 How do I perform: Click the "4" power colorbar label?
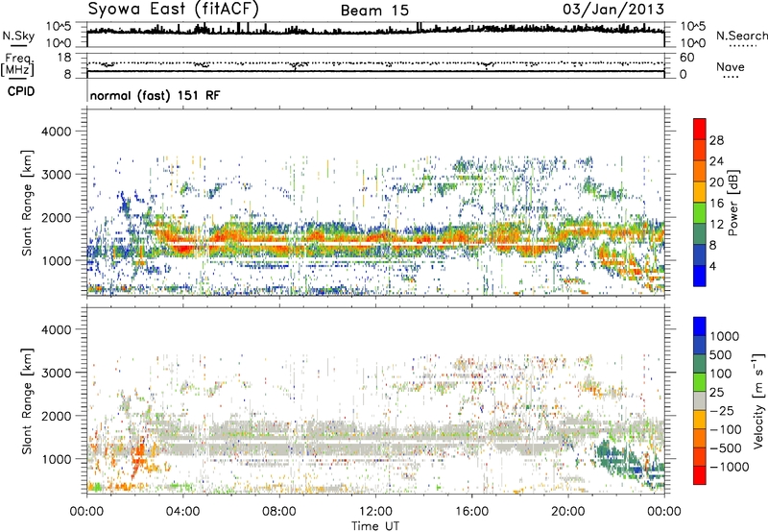coord(713,266)
